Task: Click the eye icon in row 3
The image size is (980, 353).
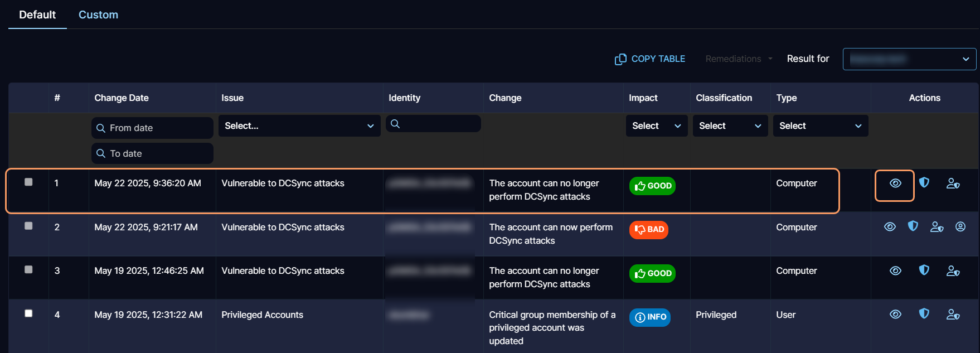Action: (x=895, y=270)
